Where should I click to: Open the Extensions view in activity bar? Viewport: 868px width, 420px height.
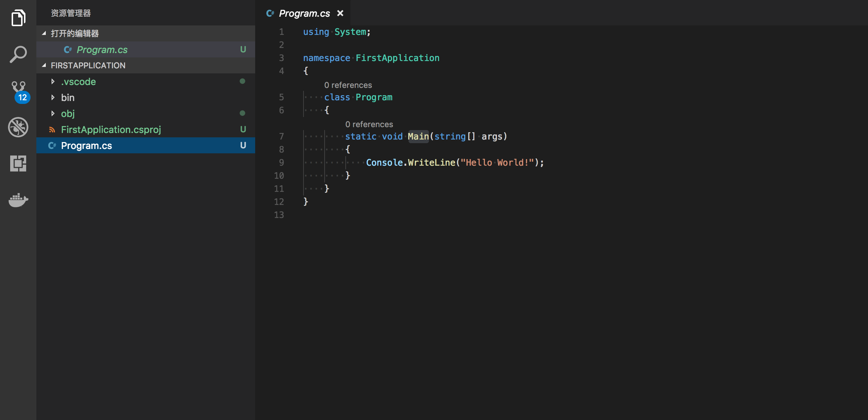[x=18, y=163]
